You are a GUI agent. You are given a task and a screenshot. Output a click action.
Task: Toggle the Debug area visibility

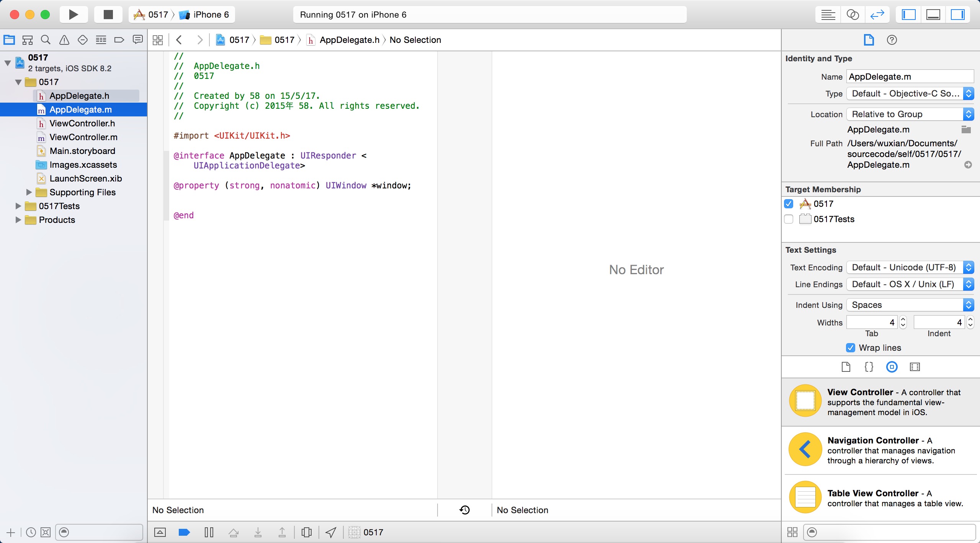coord(933,15)
